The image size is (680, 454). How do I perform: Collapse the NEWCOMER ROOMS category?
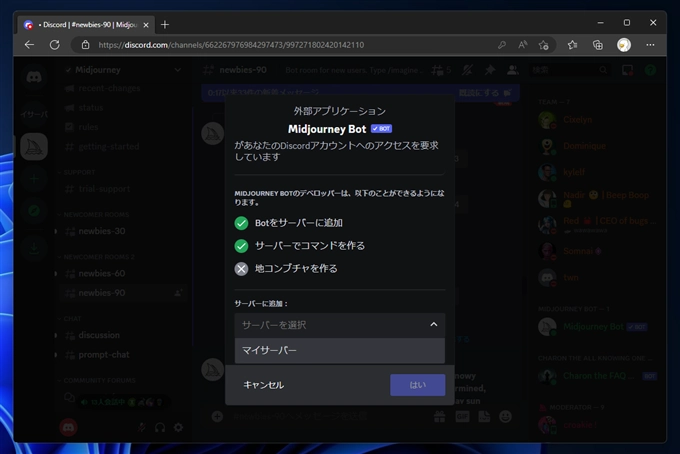pyautogui.click(x=94, y=215)
